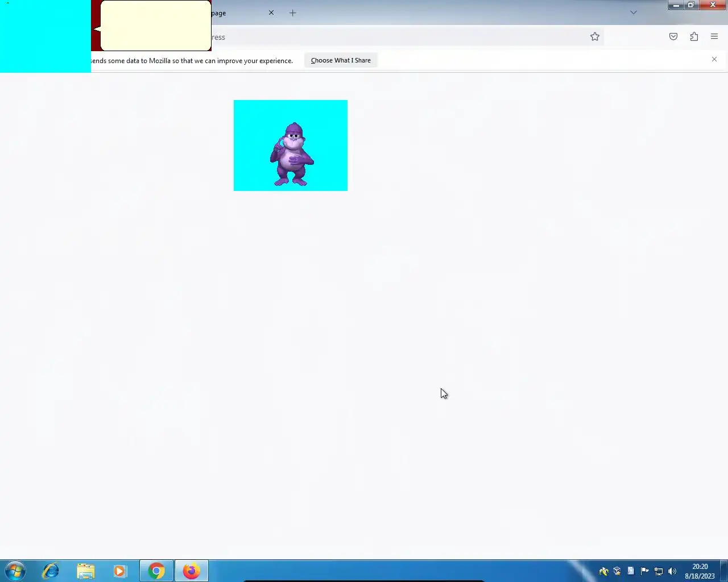Click the banana tray icon

(x=603, y=571)
